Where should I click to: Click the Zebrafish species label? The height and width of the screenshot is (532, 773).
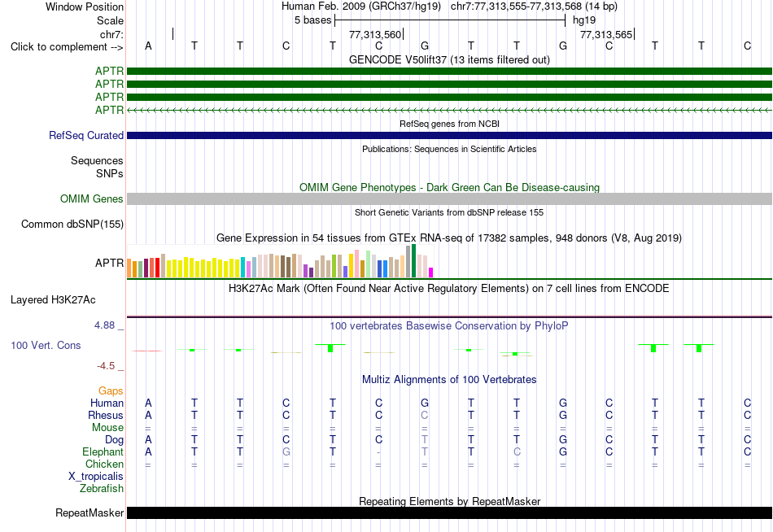coord(102,489)
